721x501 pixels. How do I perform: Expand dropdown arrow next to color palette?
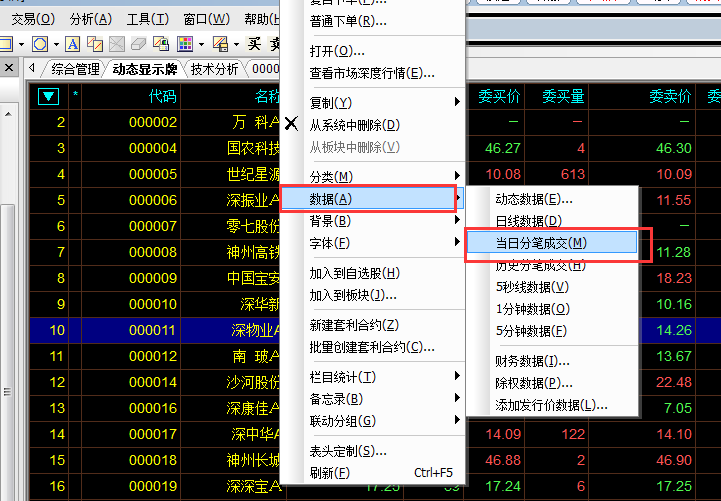click(201, 44)
